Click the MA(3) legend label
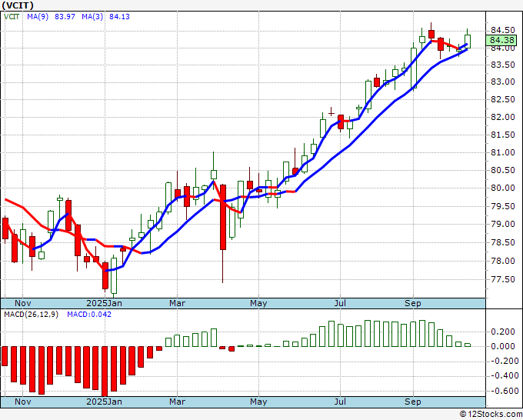The image size is (523, 420). (x=92, y=16)
